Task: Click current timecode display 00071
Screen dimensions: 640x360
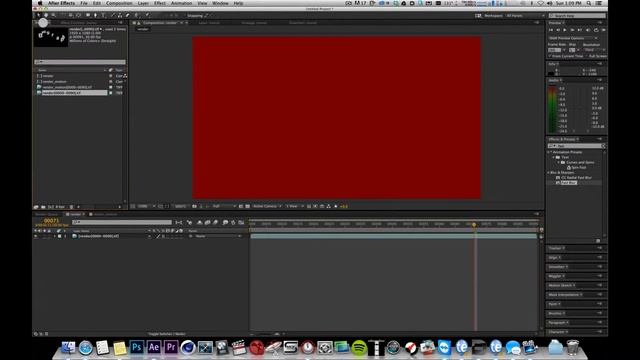Action: [x=51, y=220]
